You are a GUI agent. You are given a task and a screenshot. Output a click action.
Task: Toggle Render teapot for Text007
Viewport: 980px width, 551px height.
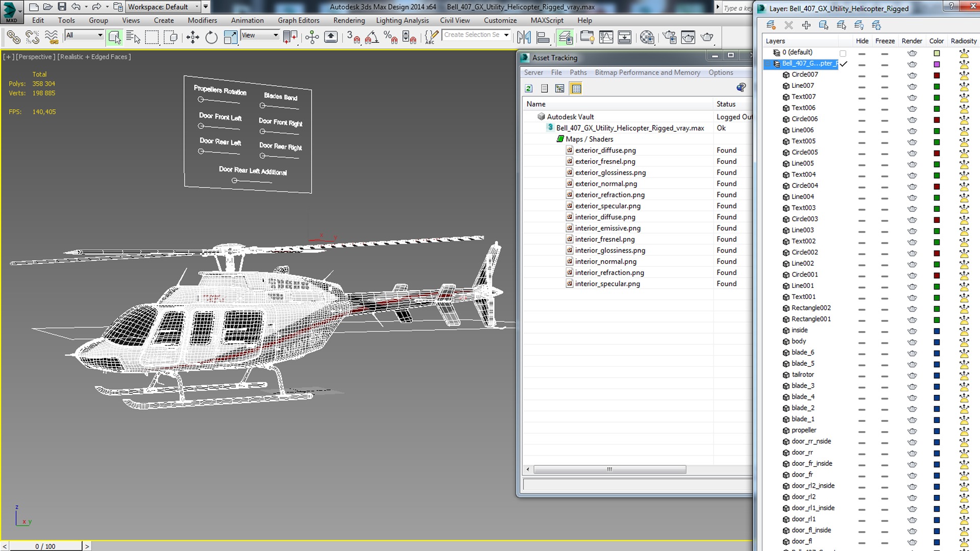912,97
